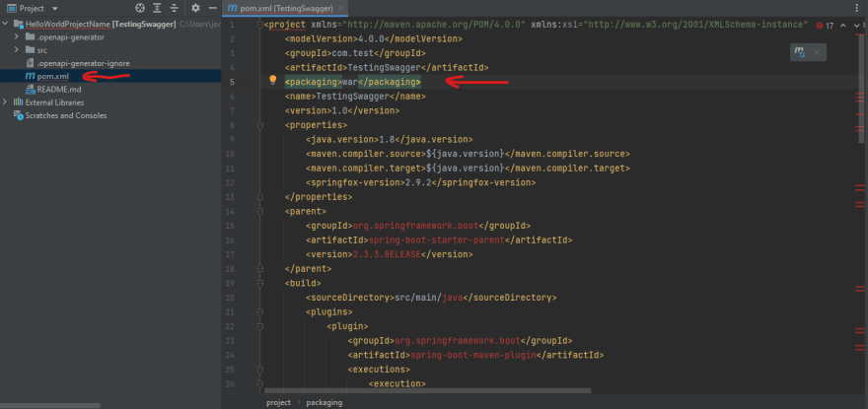Click the HelloWorldProjectName project root
Image resolution: width=868 pixels, height=409 pixels.
tap(68, 25)
